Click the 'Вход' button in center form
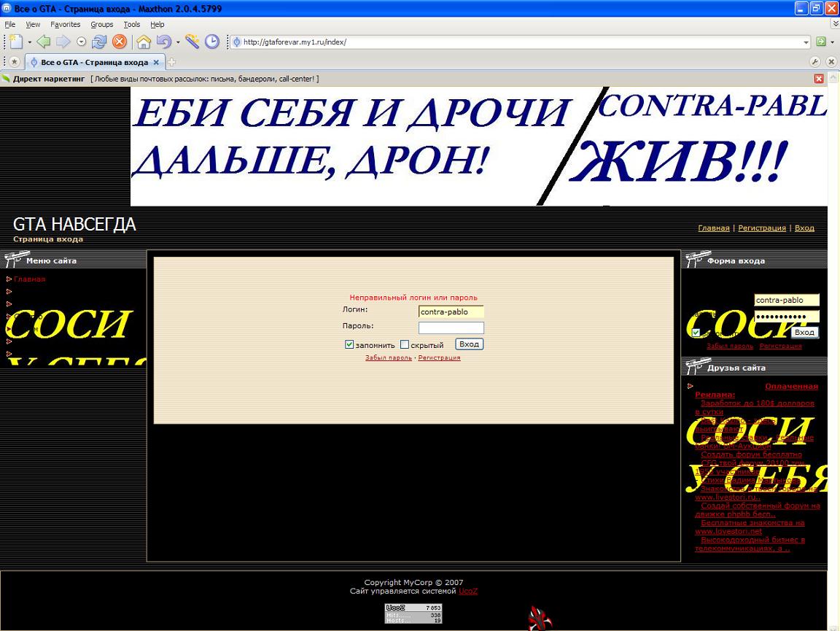 (x=469, y=344)
